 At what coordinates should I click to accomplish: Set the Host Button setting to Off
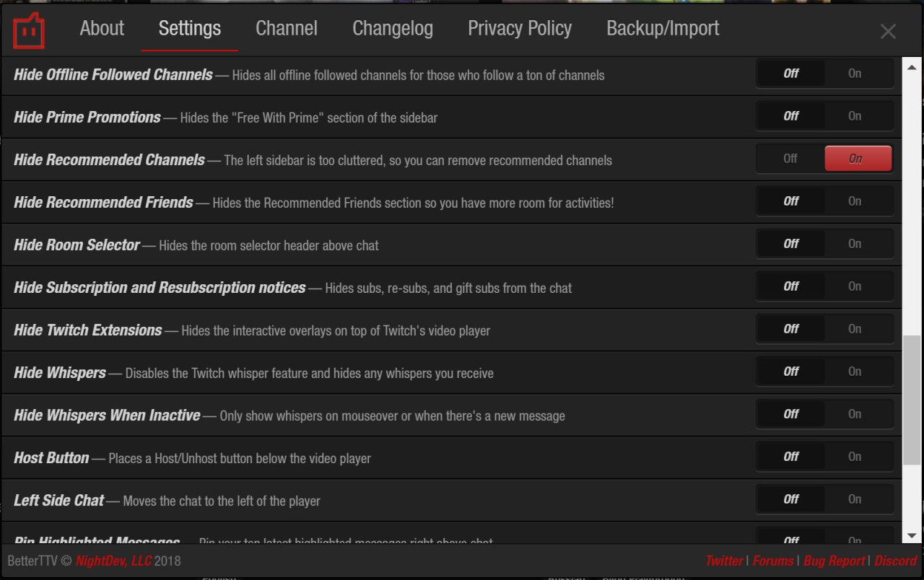[791, 457]
